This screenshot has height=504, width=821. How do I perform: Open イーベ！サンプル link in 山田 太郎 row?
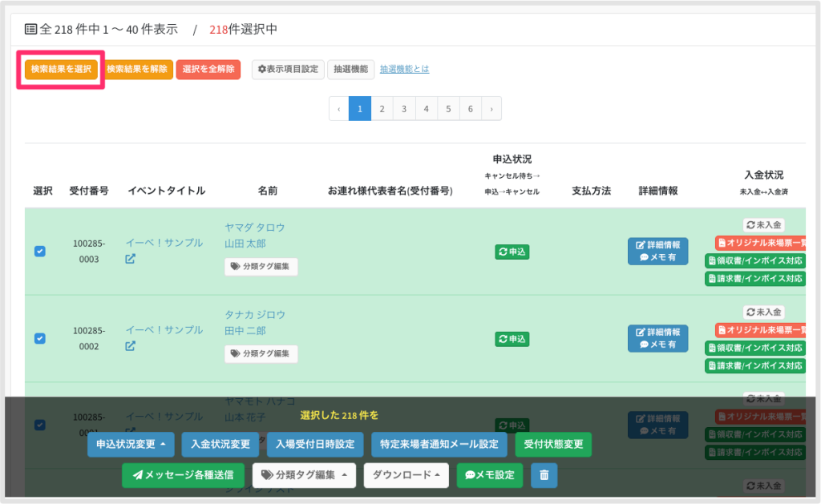click(164, 243)
